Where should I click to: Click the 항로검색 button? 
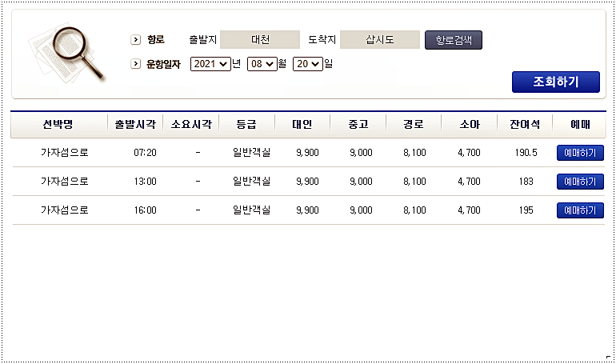454,40
